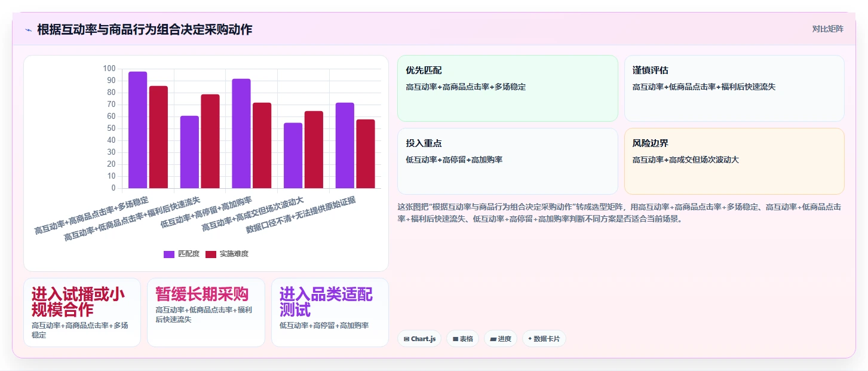
Task: Open the 谨慎评估 matrix card
Action: coord(734,88)
